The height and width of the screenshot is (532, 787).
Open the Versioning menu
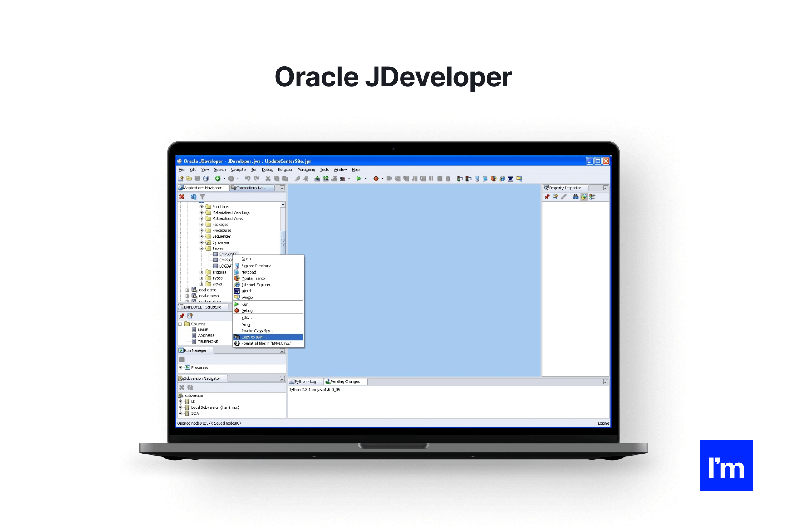coord(306,170)
